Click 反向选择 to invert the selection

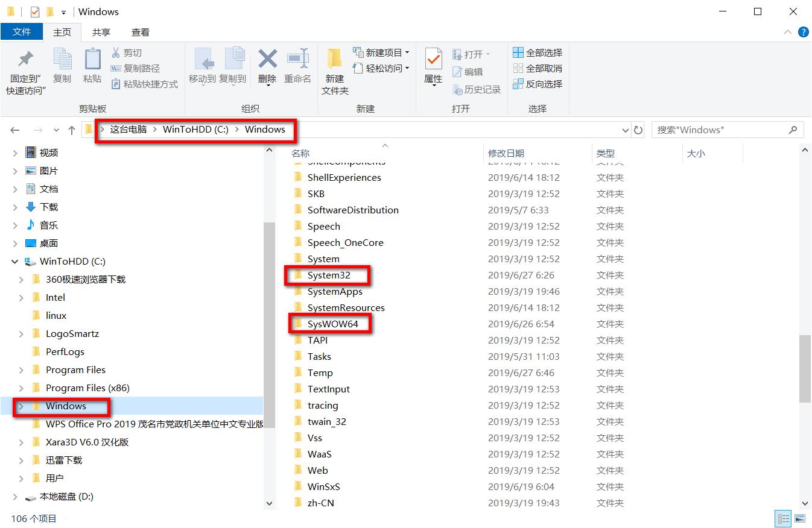tap(537, 85)
